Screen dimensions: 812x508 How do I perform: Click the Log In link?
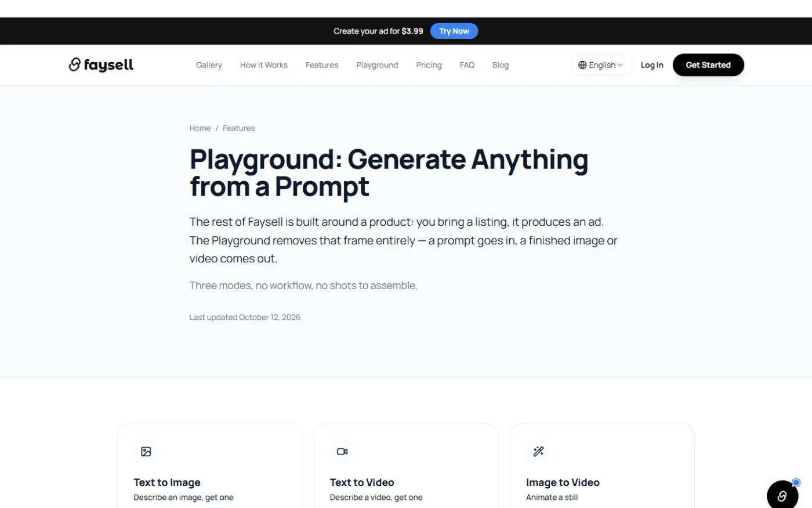click(652, 65)
